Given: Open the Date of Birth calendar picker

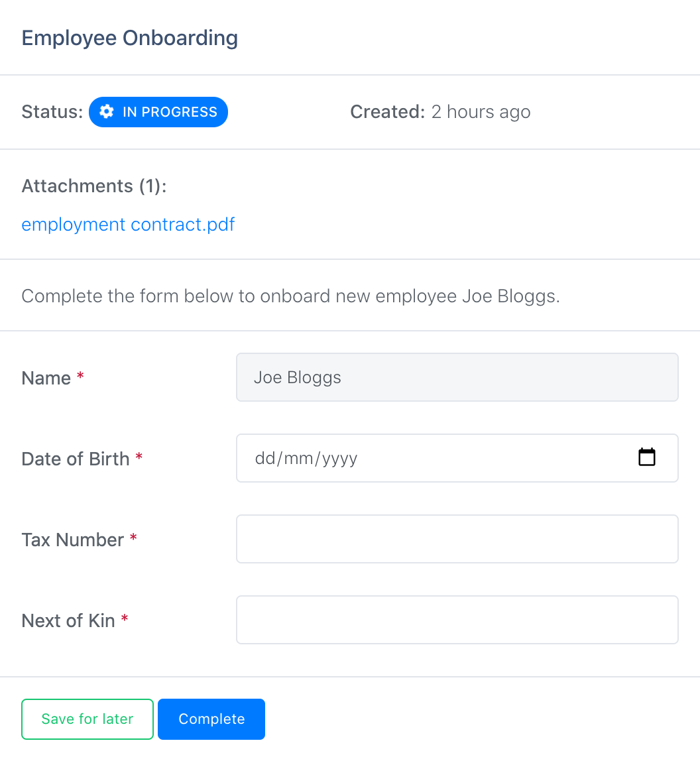Looking at the screenshot, I should pyautogui.click(x=646, y=457).
